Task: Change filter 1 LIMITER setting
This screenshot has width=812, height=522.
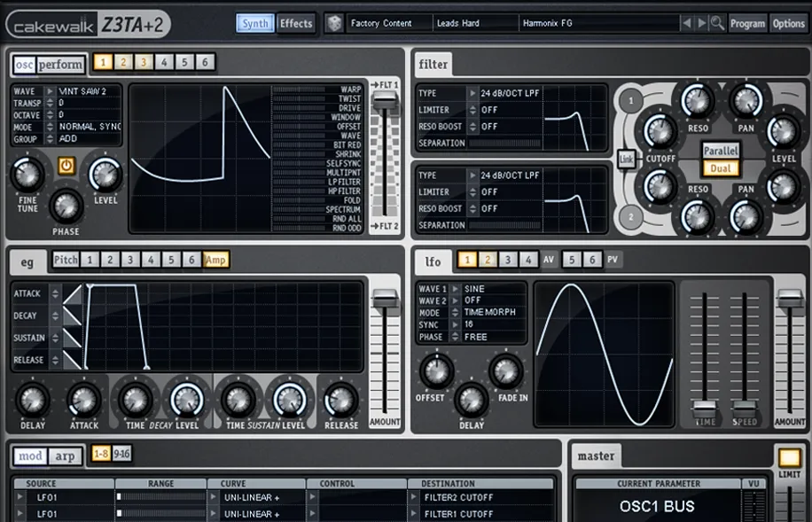Action: (x=472, y=110)
